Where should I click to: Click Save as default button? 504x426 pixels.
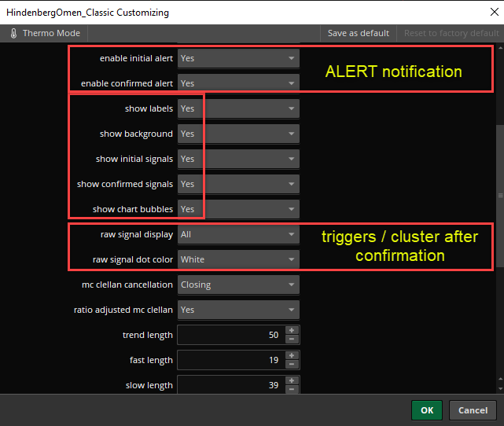[x=358, y=33]
